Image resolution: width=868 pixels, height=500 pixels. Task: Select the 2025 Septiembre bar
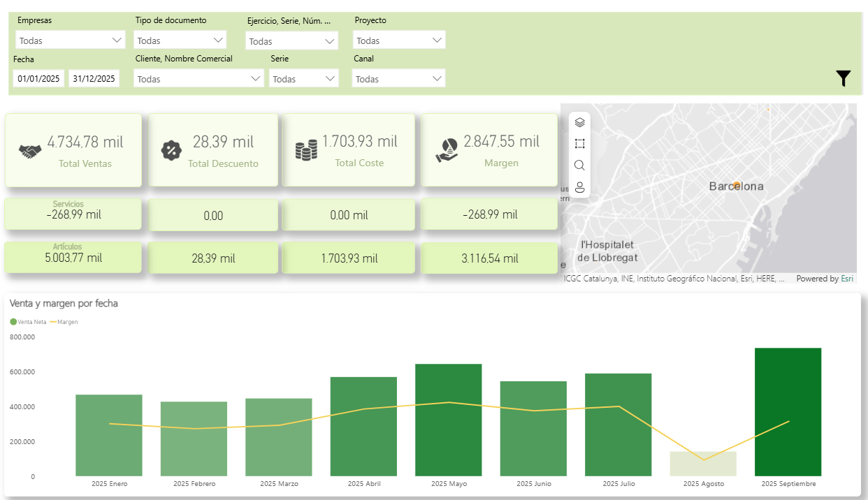(x=788, y=412)
